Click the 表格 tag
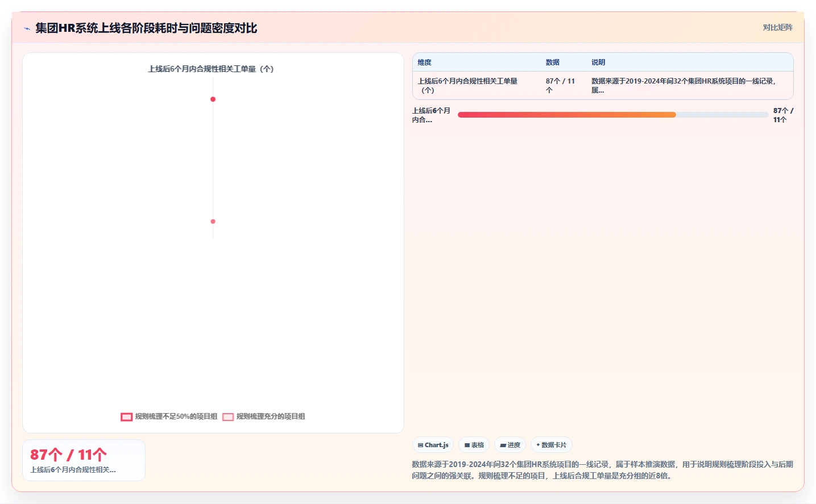Viewport: 816px width, 504px height. point(474,445)
